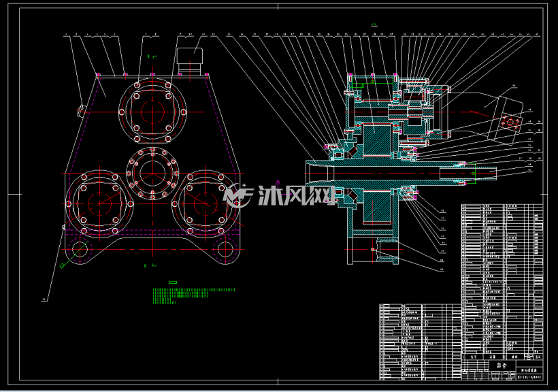The height and width of the screenshot is (392, 558).
Task: Select the top bolted flange in the front view
Action: click(x=152, y=112)
